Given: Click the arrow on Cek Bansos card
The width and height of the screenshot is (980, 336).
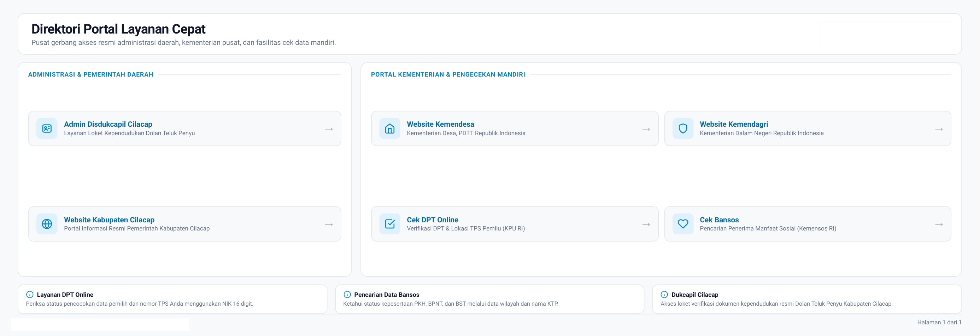Looking at the screenshot, I should click(939, 224).
